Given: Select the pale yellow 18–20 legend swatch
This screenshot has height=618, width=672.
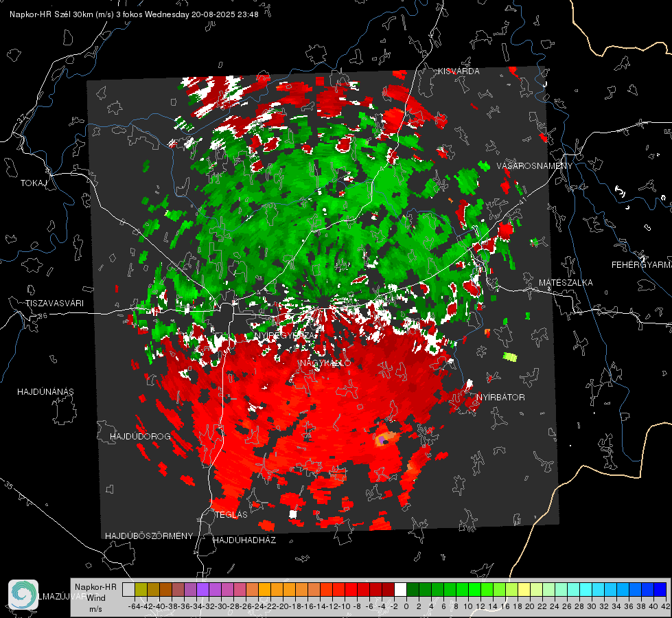Looking at the screenshot, I should pyautogui.click(x=524, y=590).
